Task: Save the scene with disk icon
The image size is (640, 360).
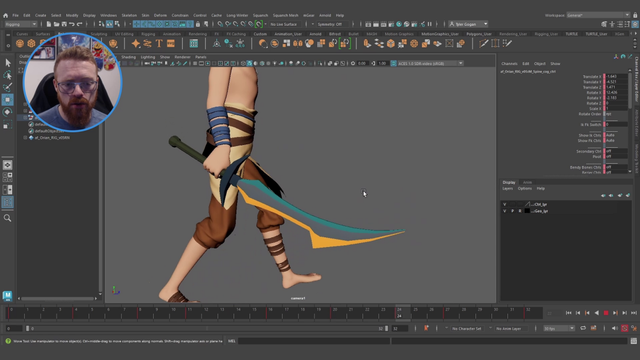Action: [x=64, y=24]
